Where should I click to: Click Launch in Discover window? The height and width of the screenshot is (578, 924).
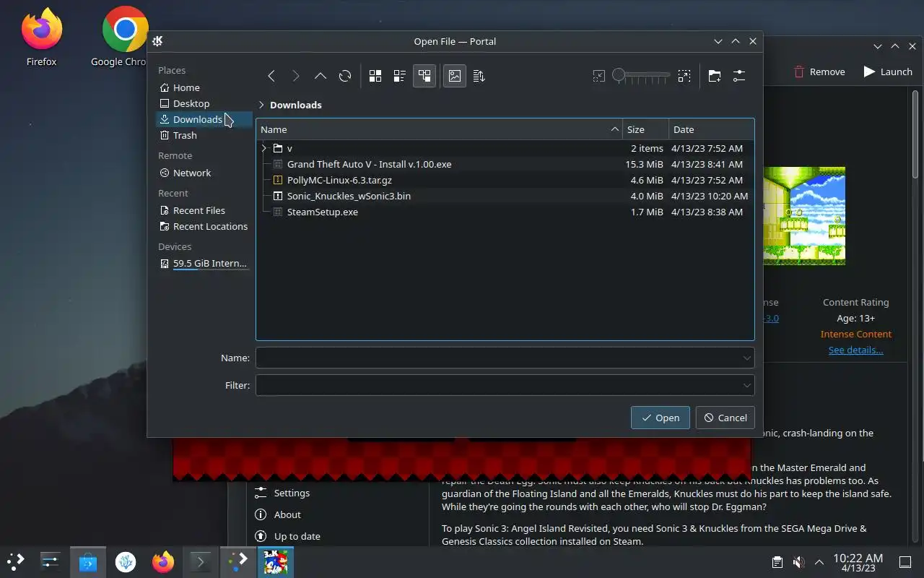(x=888, y=72)
